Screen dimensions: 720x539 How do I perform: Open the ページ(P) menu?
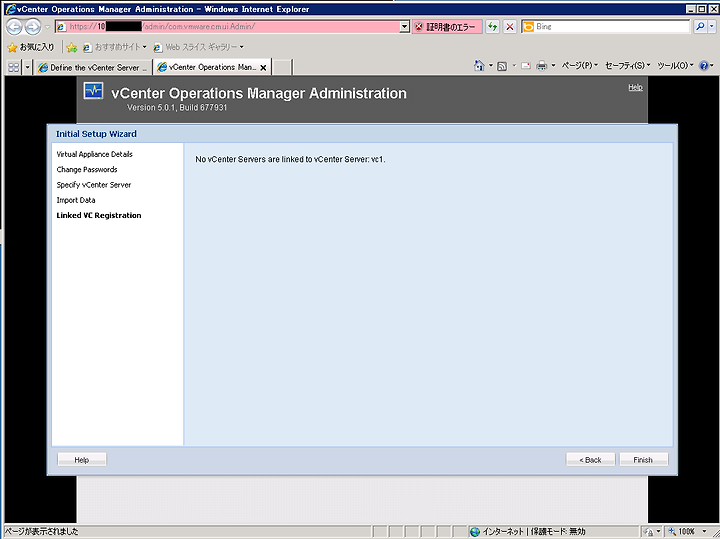pyautogui.click(x=579, y=66)
